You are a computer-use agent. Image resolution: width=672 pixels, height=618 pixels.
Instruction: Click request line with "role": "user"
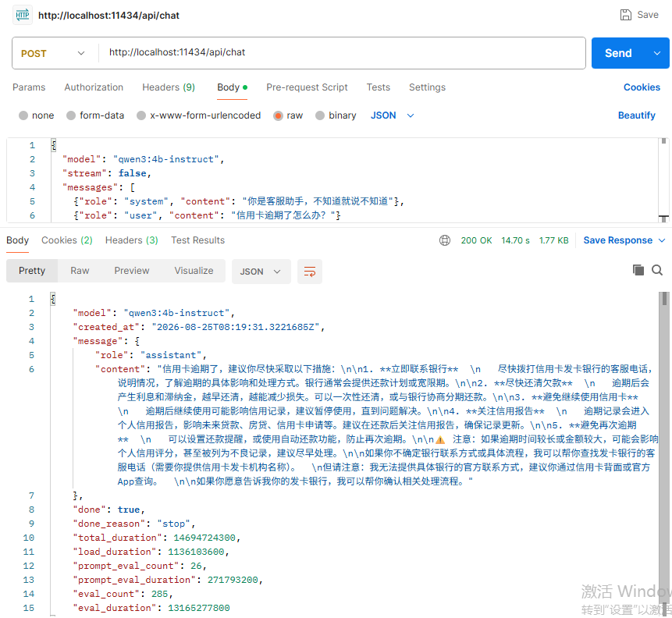tap(208, 215)
